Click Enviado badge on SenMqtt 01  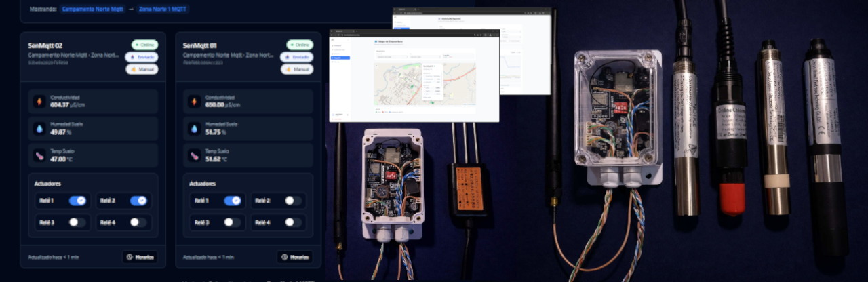tap(297, 57)
